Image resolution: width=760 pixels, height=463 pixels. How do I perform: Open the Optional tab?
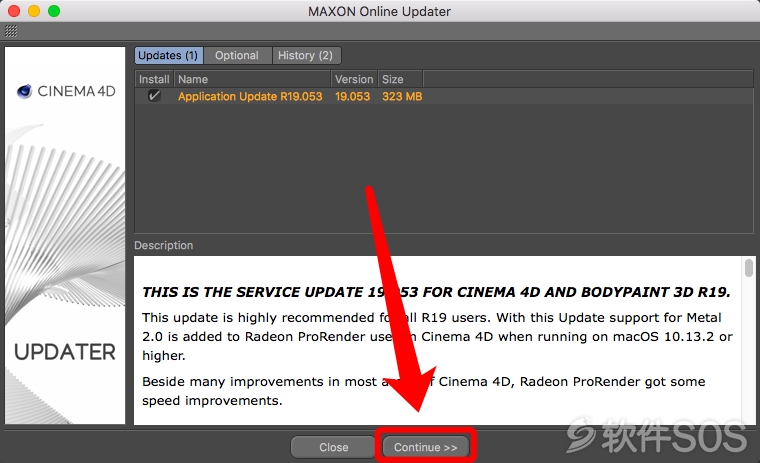tap(237, 55)
